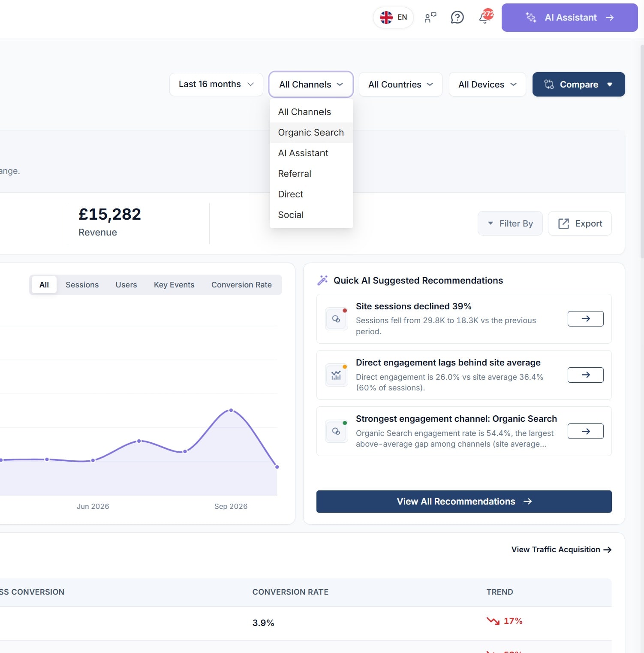
Task: Switch chart to the Conversion Rate tab
Action: pos(241,285)
